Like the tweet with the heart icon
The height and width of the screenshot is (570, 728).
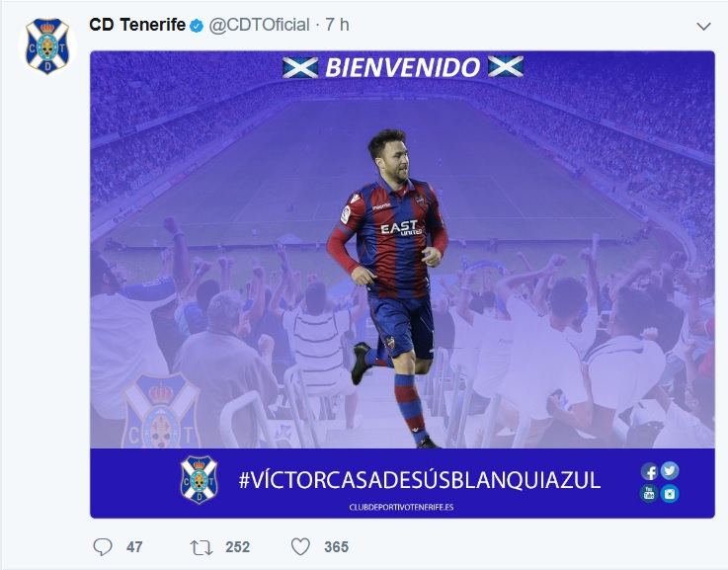pyautogui.click(x=300, y=547)
